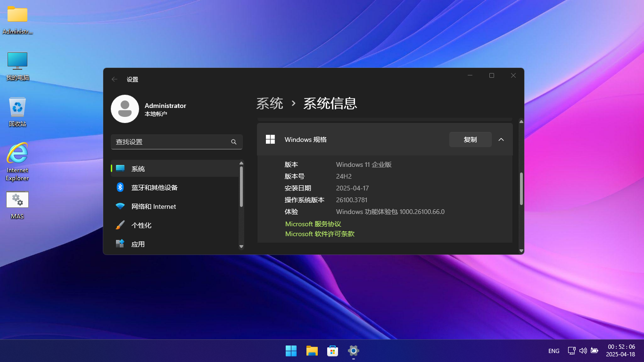Click the network tray icon
This screenshot has height=362, width=644.
[571, 351]
